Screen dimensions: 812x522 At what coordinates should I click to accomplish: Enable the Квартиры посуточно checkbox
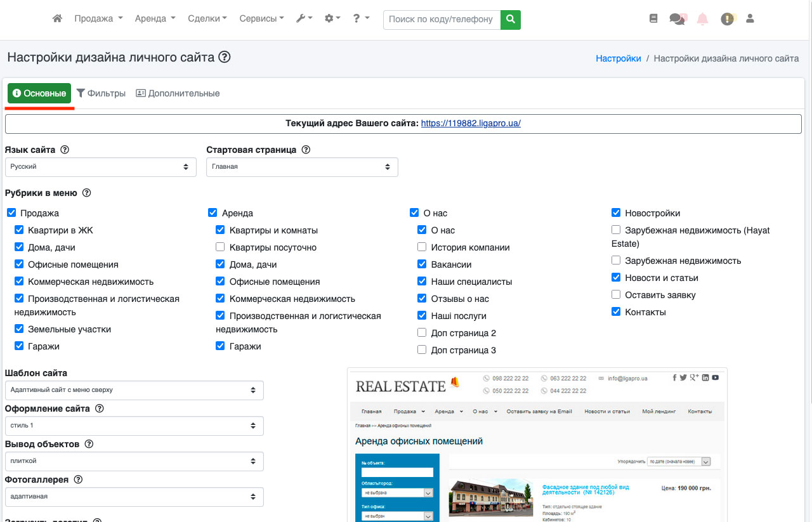220,247
